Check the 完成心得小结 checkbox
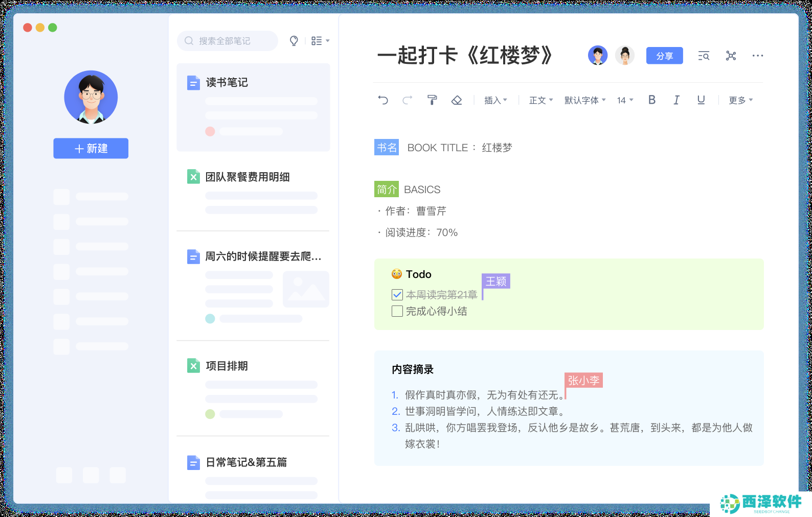This screenshot has height=517, width=812. (397, 311)
